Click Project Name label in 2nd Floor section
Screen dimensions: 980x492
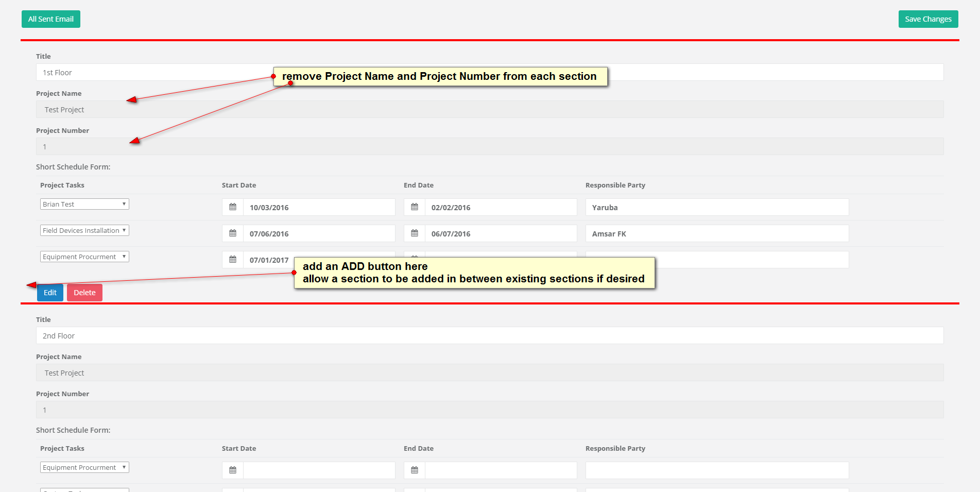tap(59, 357)
